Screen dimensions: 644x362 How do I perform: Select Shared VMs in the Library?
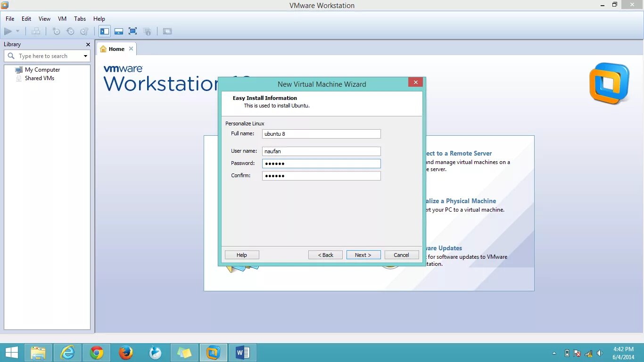(40, 78)
